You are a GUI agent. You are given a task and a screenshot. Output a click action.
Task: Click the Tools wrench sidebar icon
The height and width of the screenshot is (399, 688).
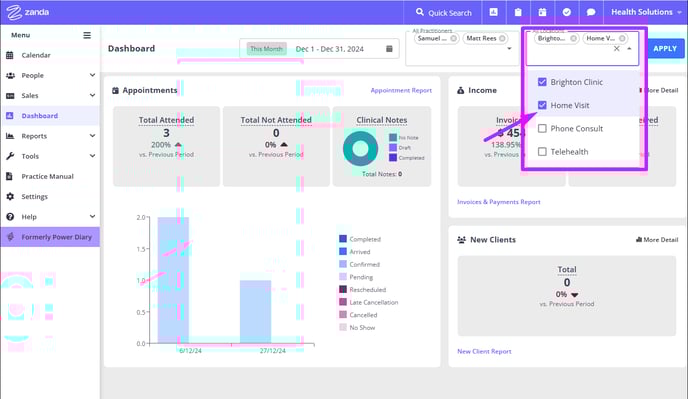[x=10, y=156]
